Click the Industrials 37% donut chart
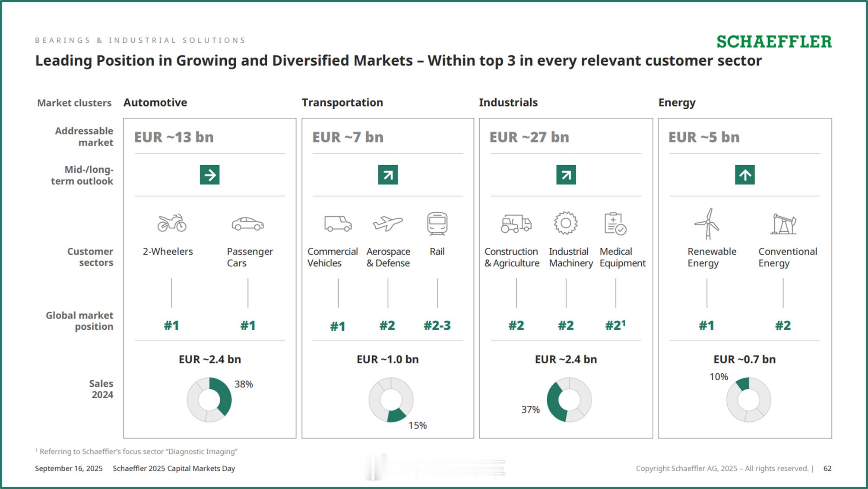The height and width of the screenshot is (489, 868). (569, 400)
